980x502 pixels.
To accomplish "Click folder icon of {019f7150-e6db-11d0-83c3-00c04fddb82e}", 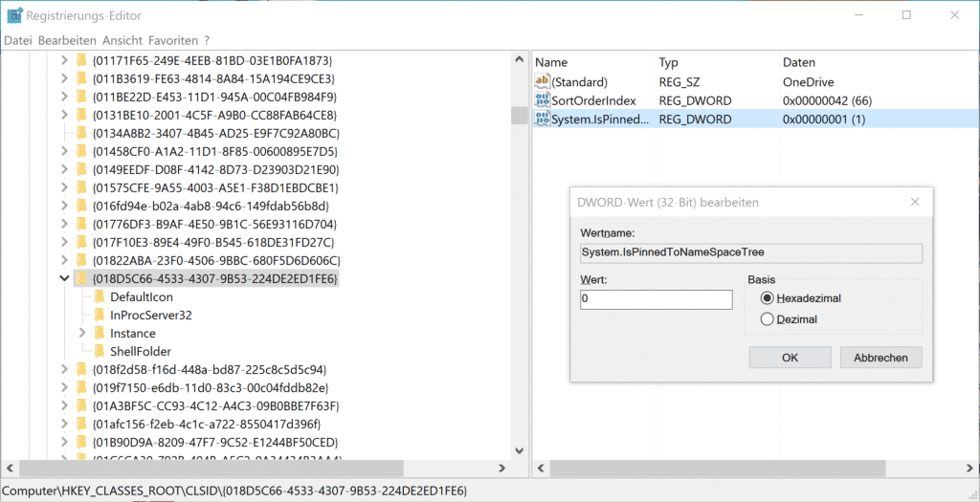I will click(x=81, y=388).
